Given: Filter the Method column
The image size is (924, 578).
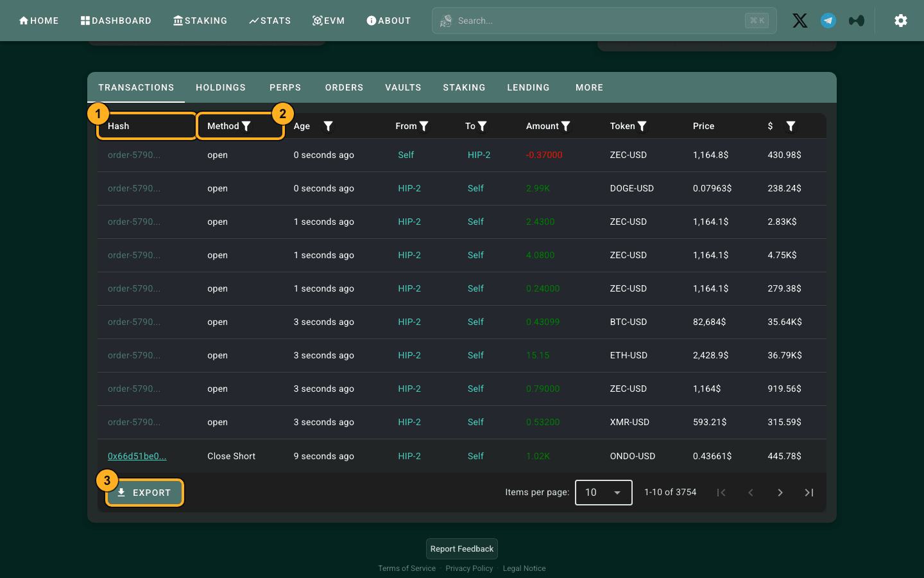Looking at the screenshot, I should click(246, 126).
